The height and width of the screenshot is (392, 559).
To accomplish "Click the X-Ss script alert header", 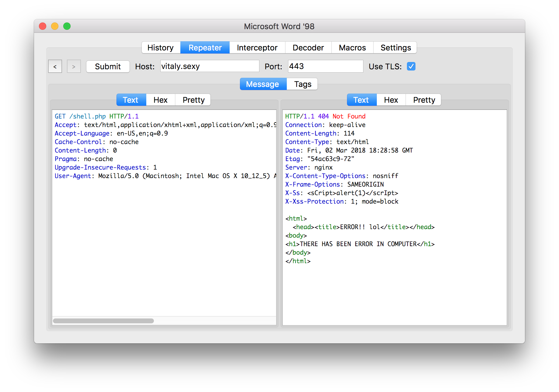I will pos(342,193).
